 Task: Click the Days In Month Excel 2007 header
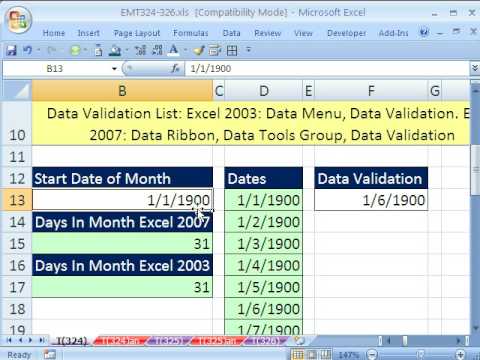pyautogui.click(x=122, y=222)
